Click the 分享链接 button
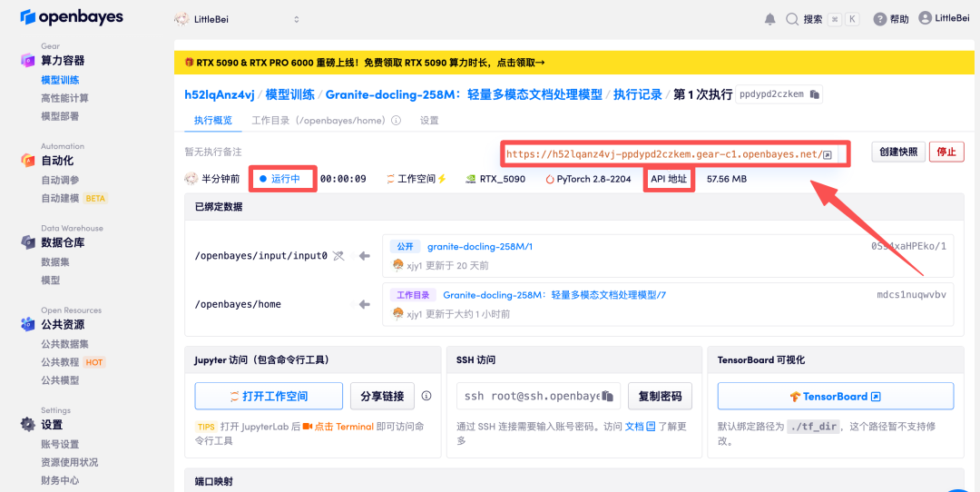The image size is (980, 492). pyautogui.click(x=383, y=396)
